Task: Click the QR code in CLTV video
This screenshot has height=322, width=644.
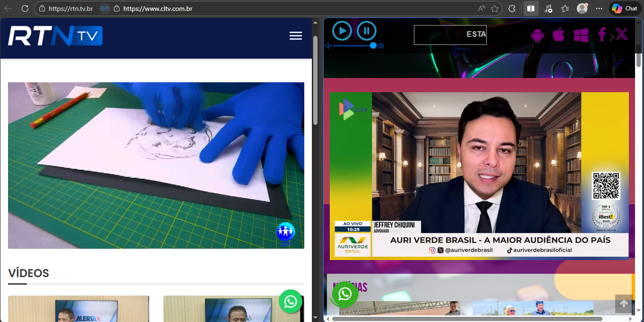Action: click(x=606, y=186)
